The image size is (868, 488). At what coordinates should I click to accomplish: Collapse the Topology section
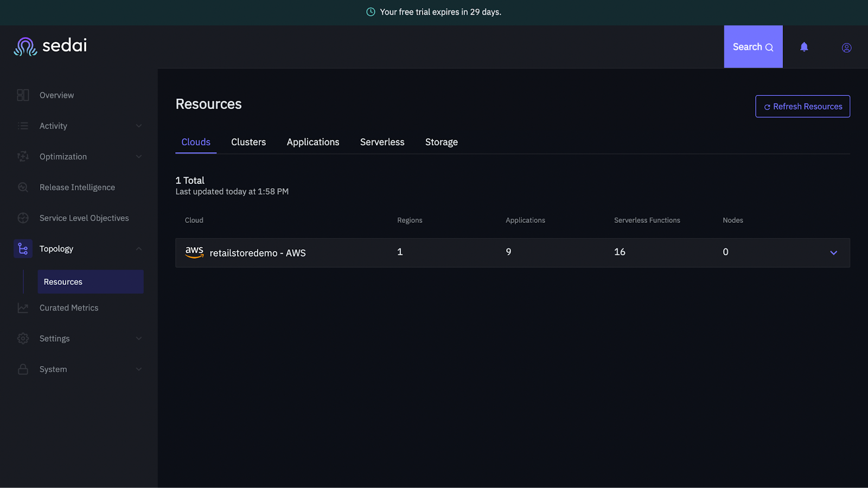coord(139,248)
